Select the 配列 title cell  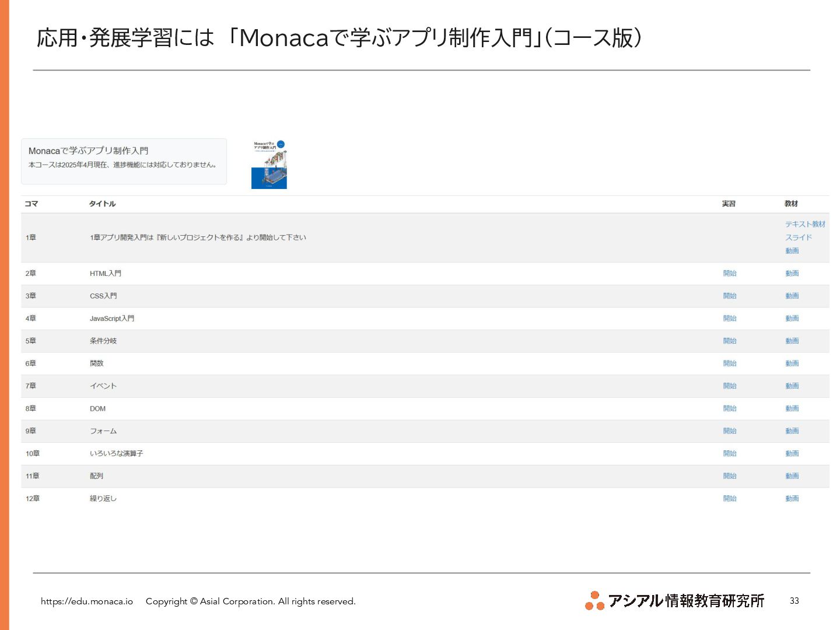point(96,476)
